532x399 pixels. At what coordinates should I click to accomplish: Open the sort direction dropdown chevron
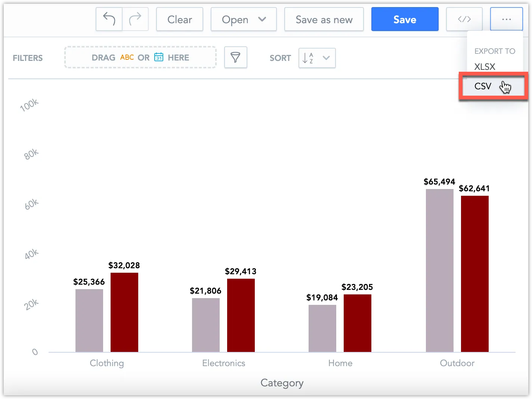pyautogui.click(x=326, y=58)
